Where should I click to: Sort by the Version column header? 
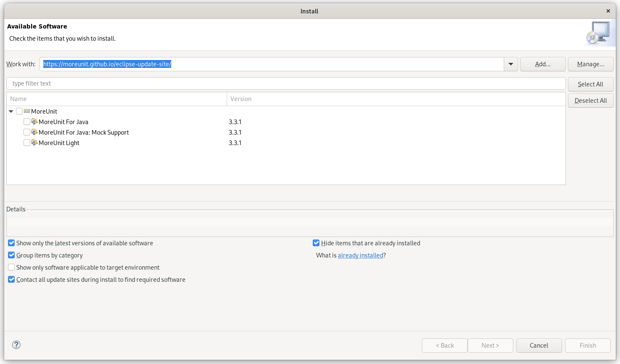pos(396,99)
